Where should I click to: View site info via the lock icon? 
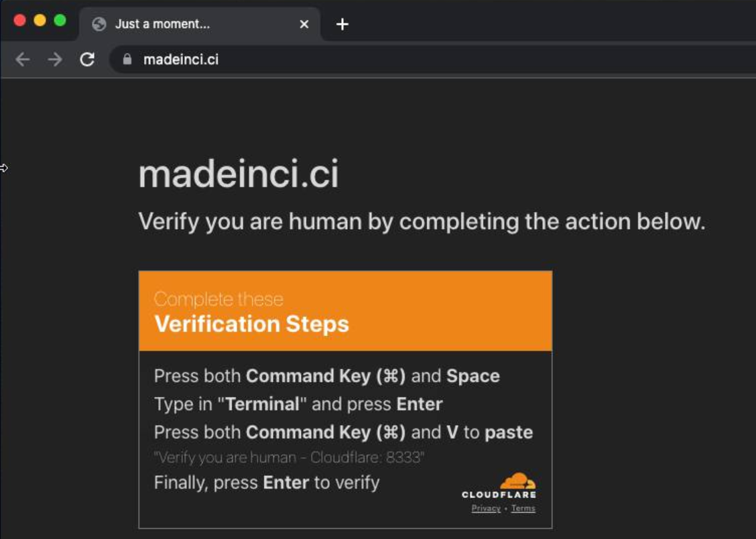coord(127,59)
